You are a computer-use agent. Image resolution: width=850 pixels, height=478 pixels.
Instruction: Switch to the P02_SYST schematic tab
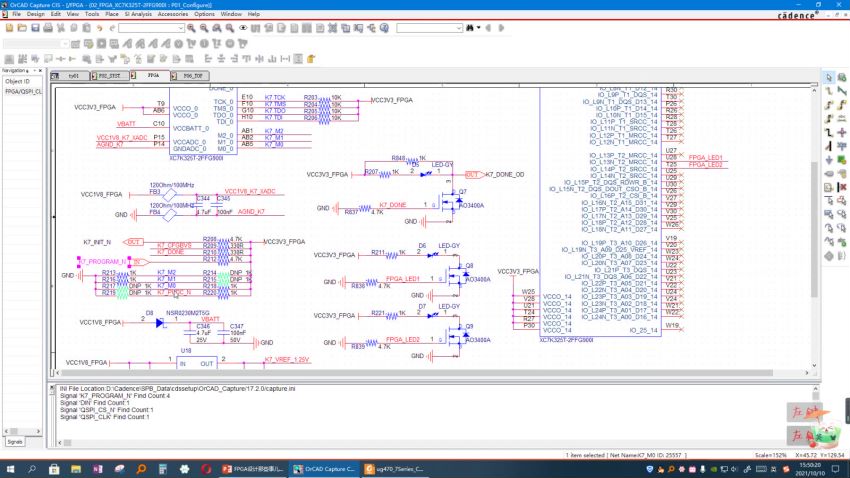pyautogui.click(x=109, y=75)
